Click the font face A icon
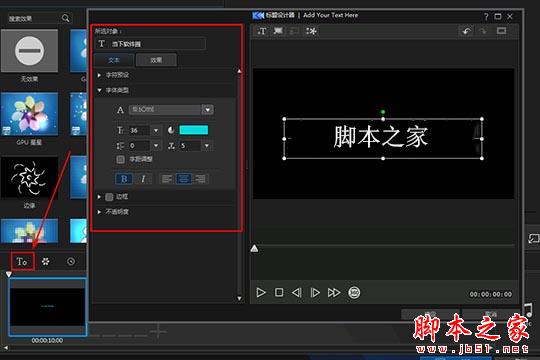 tap(120, 110)
